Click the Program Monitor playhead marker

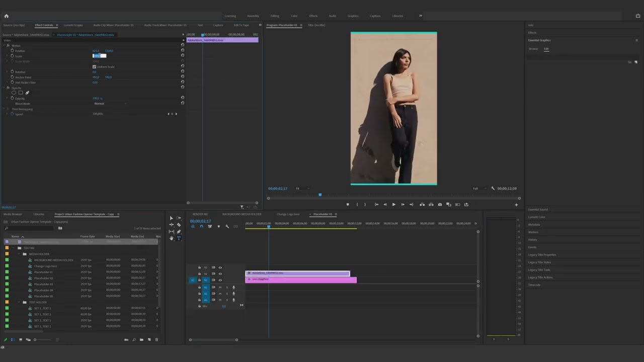pyautogui.click(x=320, y=195)
